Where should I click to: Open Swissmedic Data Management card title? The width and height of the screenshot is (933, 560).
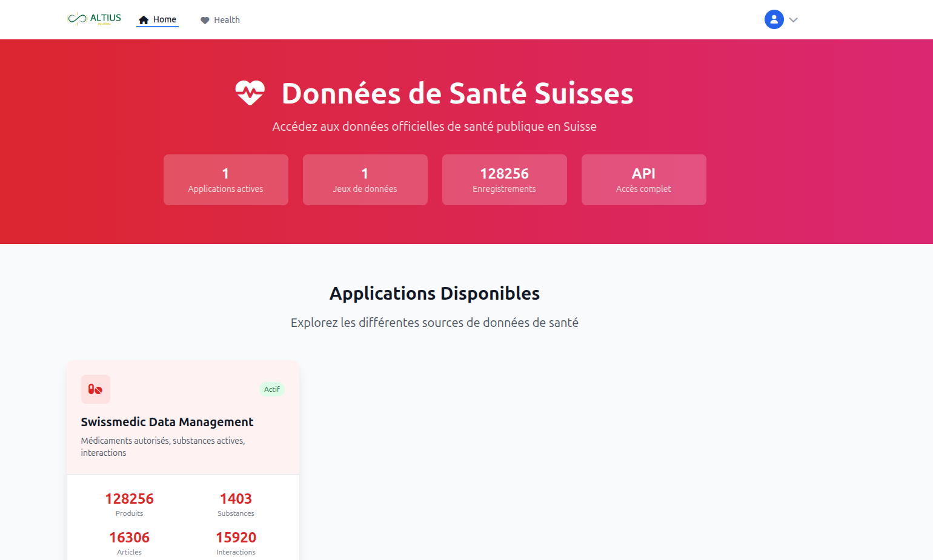point(167,422)
